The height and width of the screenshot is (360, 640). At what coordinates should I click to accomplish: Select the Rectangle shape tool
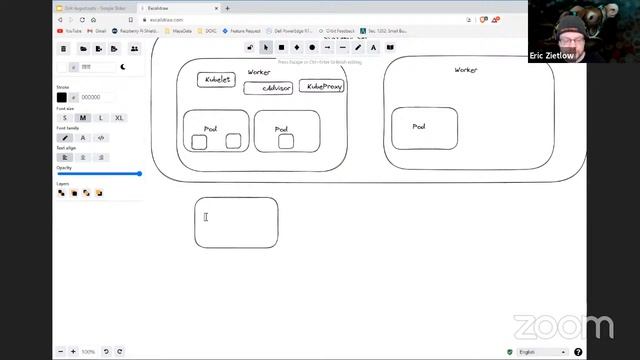(x=281, y=48)
